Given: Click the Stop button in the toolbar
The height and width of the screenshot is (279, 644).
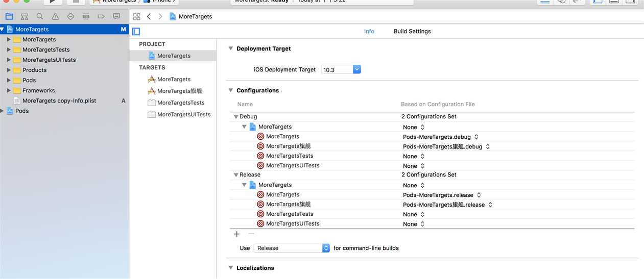Looking at the screenshot, I should pos(76,2).
